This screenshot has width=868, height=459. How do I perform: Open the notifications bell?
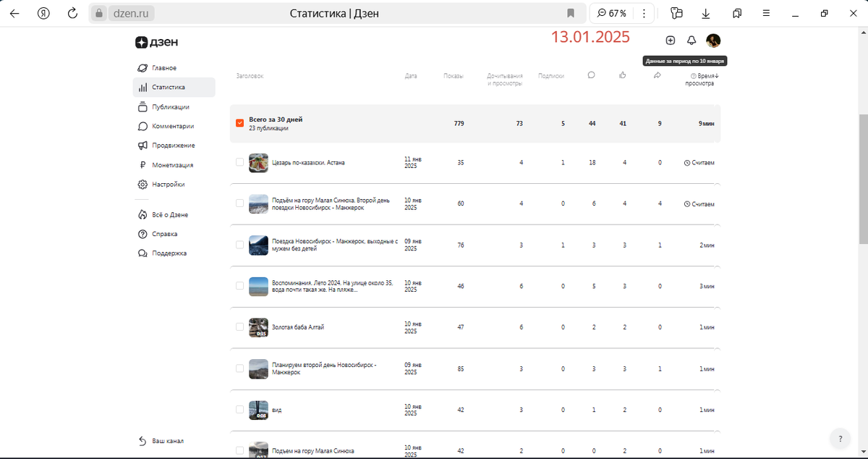pyautogui.click(x=692, y=41)
